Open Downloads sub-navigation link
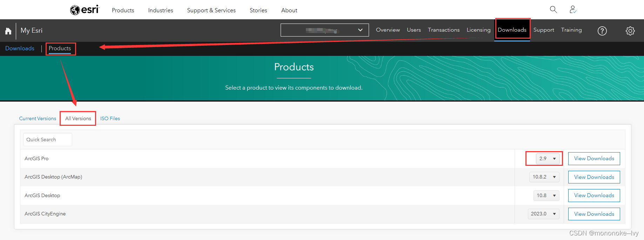Image resolution: width=644 pixels, height=240 pixels. pyautogui.click(x=20, y=48)
